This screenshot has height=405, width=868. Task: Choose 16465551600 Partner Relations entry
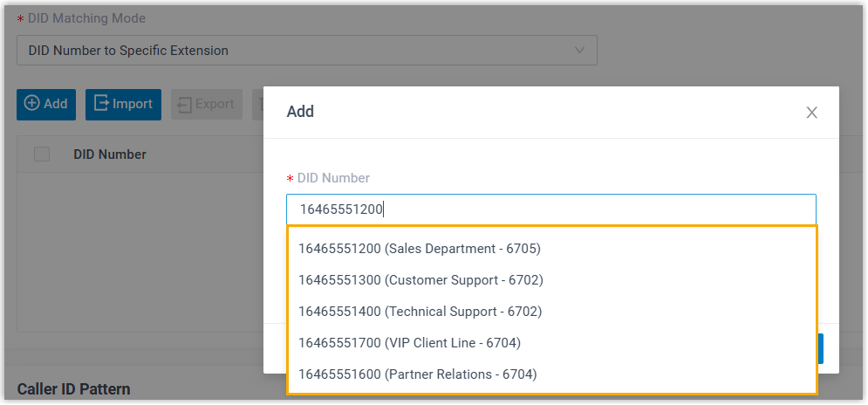(417, 374)
